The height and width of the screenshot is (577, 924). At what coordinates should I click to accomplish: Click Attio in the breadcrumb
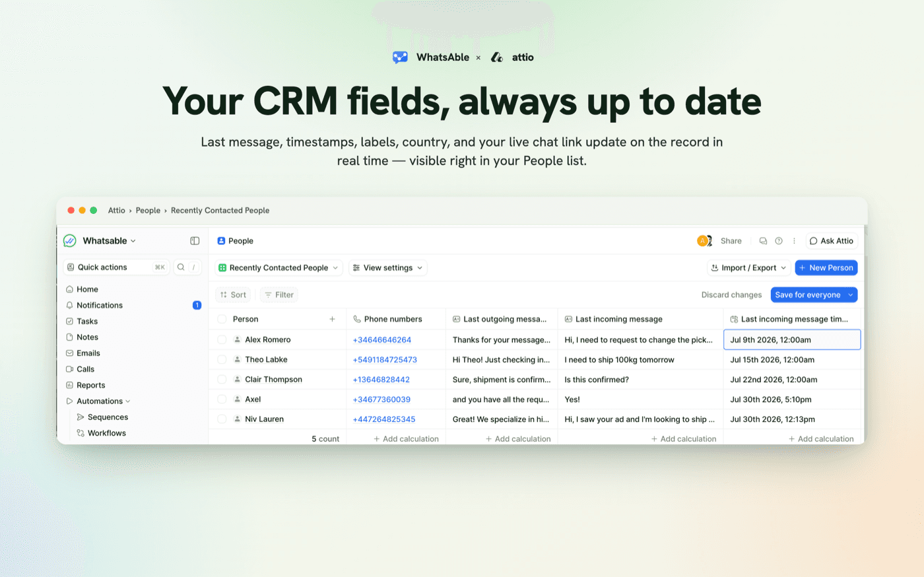coord(117,211)
